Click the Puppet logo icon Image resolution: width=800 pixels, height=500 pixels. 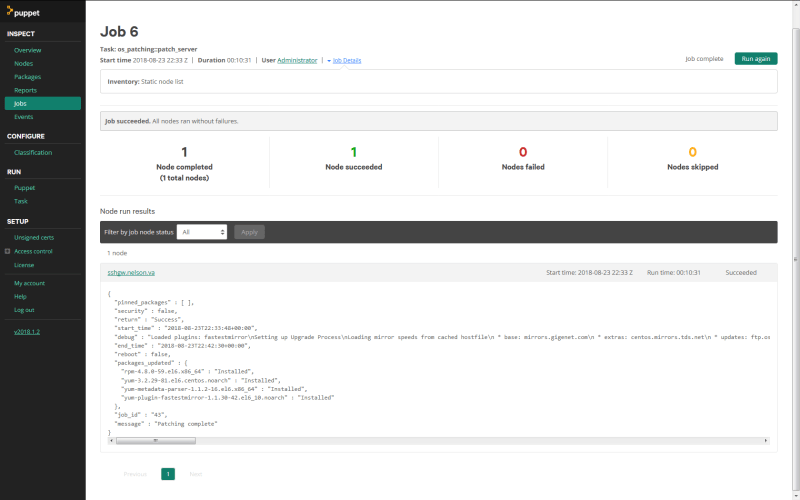(10, 10)
